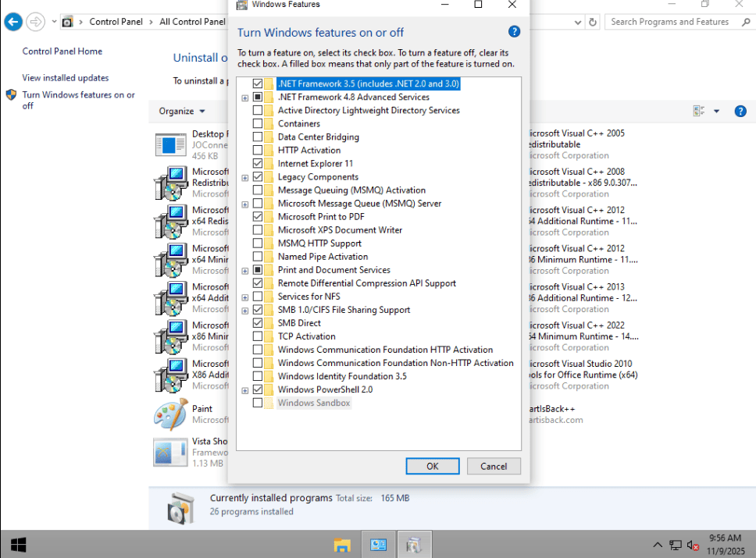This screenshot has height=558, width=756.
Task: Click the Control Panel taskbar icon
Action: (379, 545)
